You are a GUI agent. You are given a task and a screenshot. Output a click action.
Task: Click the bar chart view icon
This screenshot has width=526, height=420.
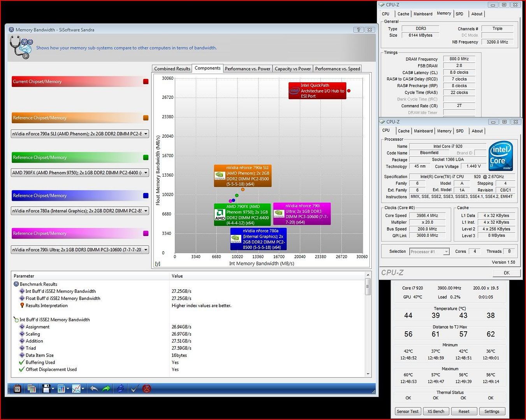point(61,388)
